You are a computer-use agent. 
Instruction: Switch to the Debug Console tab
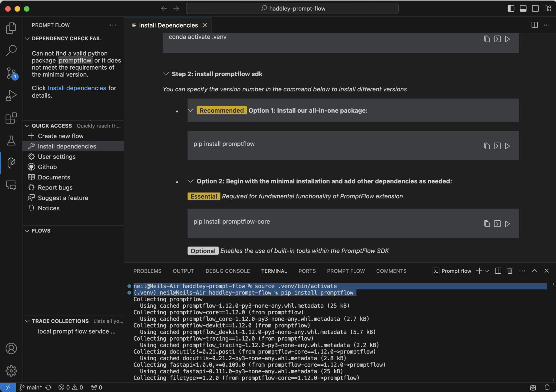[x=227, y=271]
